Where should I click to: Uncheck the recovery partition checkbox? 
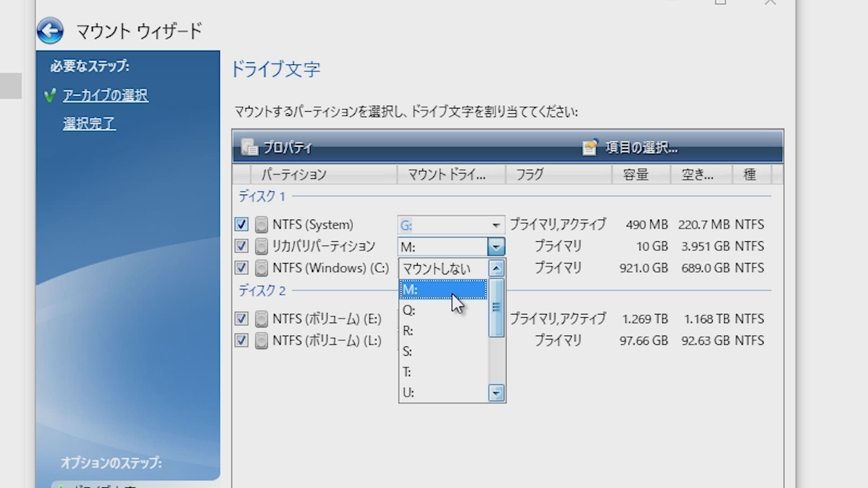point(241,247)
